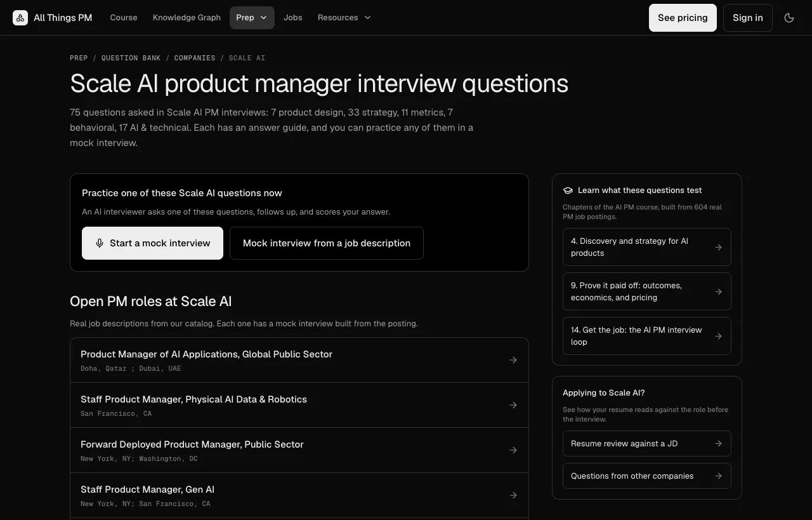Click arrow icon on Discovery and strategy chapter
Screen dimensions: 812x520
click(718, 247)
